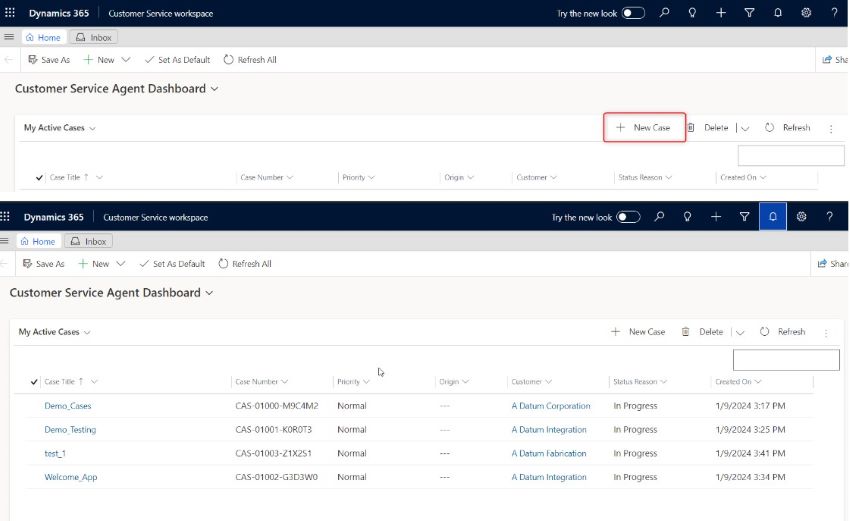The height and width of the screenshot is (521, 850).
Task: Open lightbulb assistant icon in lower header
Action: pos(687,217)
